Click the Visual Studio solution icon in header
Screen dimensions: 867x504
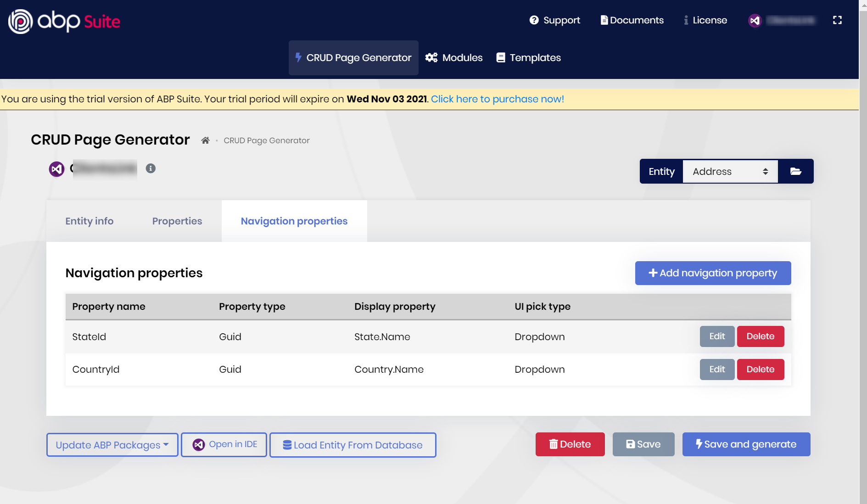(755, 20)
